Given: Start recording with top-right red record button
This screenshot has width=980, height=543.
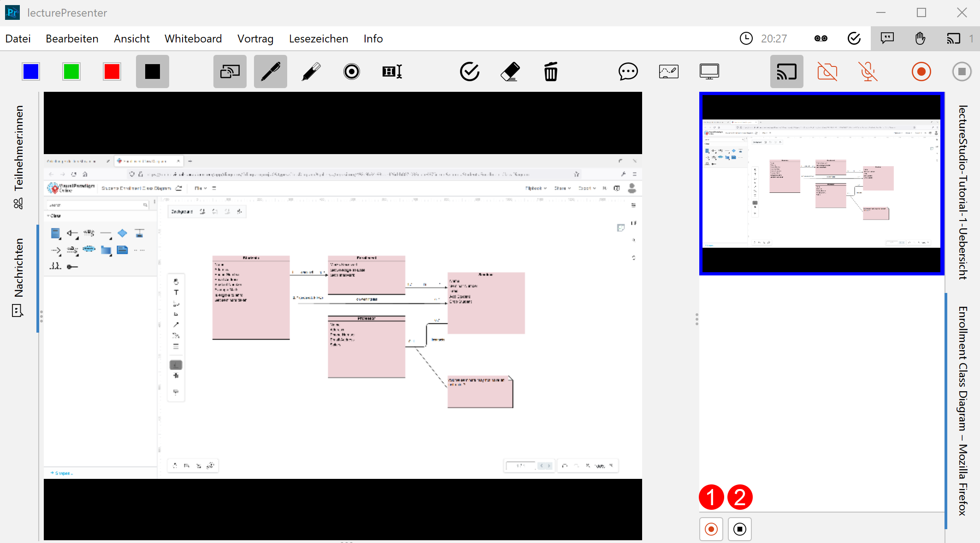Looking at the screenshot, I should [921, 72].
